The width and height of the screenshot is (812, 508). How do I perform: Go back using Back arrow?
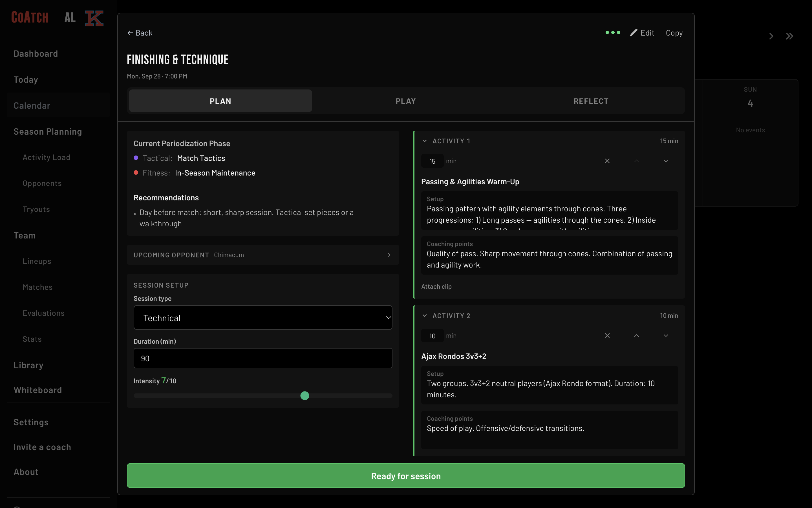(x=140, y=33)
